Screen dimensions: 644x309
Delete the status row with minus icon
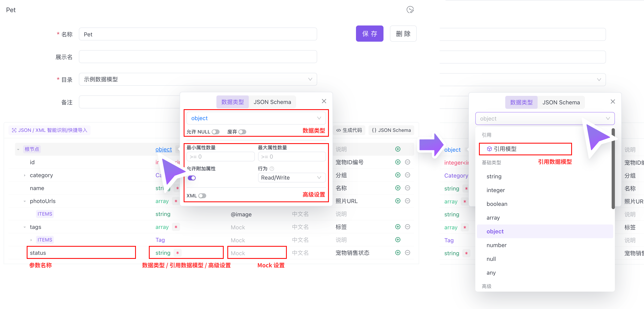[x=408, y=253]
